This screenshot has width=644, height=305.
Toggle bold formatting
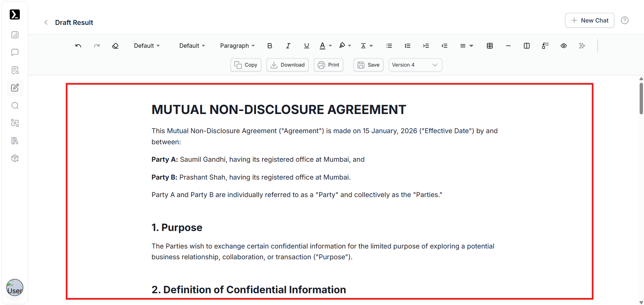[x=269, y=46]
